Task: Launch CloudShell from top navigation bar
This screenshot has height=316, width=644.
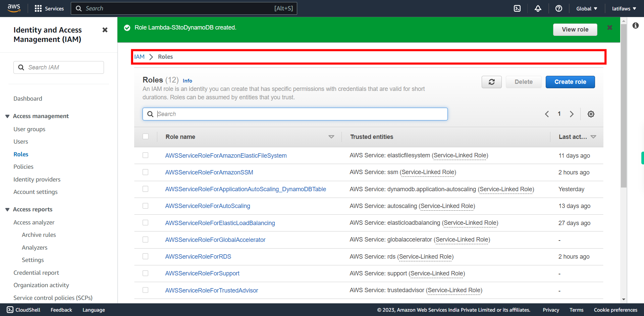Action: tap(517, 8)
